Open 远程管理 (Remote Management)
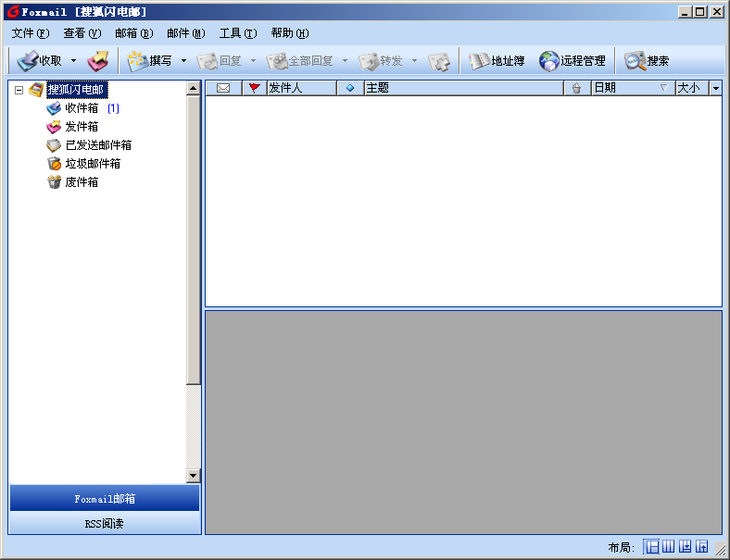This screenshot has height=560, width=730. click(x=573, y=61)
